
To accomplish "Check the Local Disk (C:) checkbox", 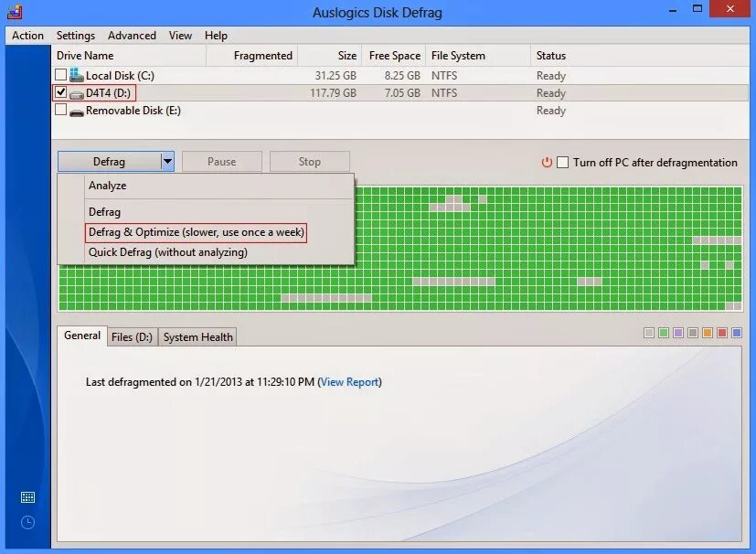I will click(x=60, y=75).
